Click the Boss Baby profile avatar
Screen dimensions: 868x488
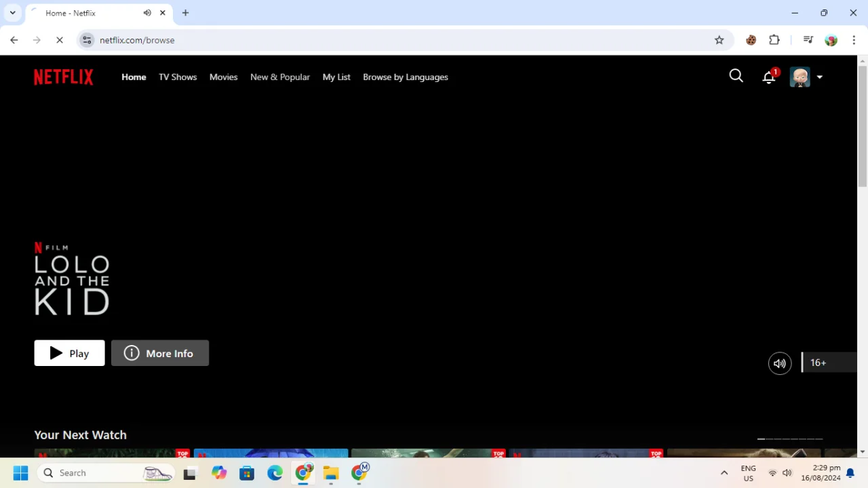click(x=800, y=77)
